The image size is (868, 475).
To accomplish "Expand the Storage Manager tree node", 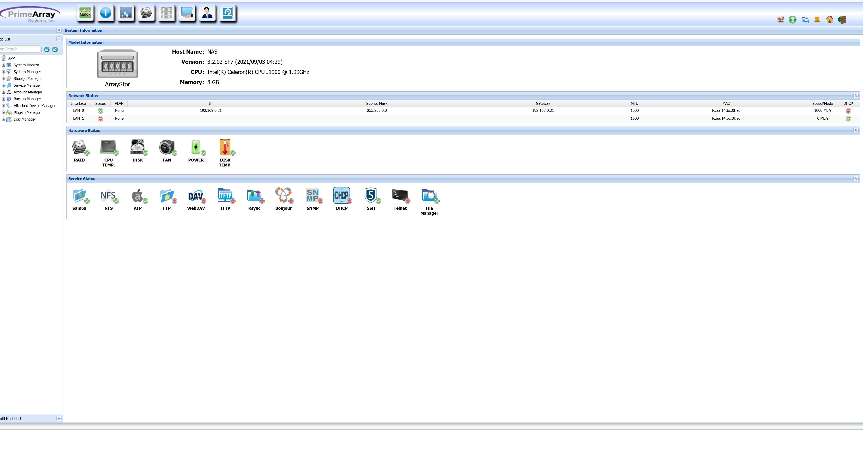I will [x=4, y=78].
